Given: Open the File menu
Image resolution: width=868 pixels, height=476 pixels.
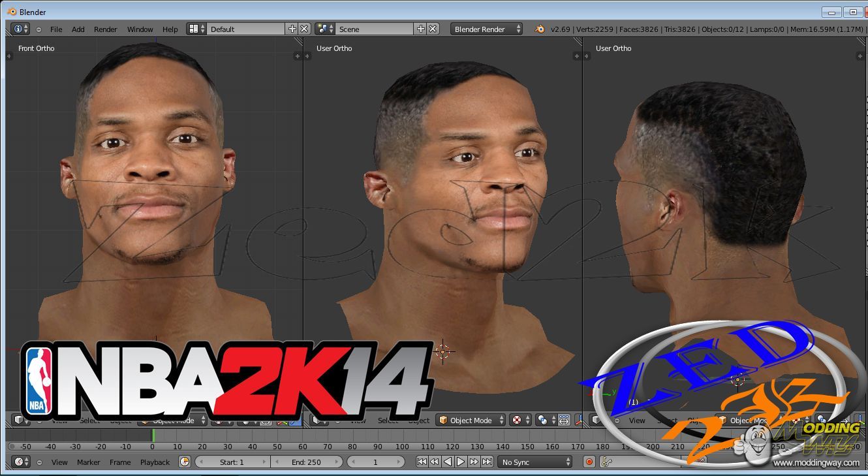Looking at the screenshot, I should (x=56, y=29).
